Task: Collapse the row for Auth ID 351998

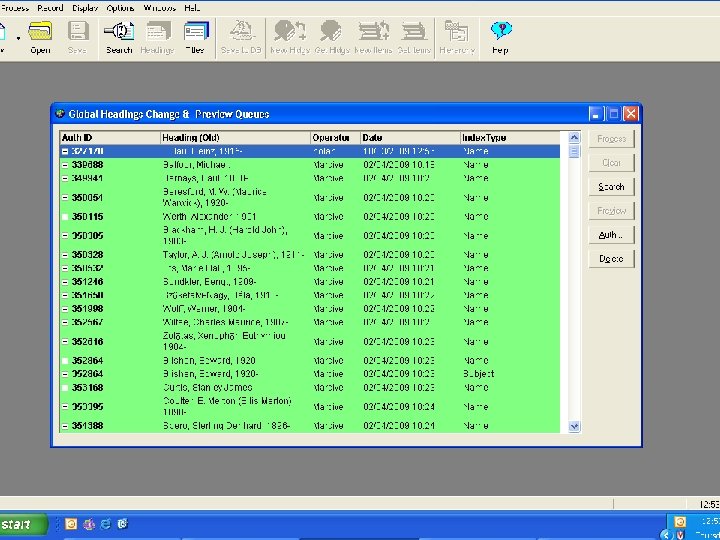Action: click(65, 309)
